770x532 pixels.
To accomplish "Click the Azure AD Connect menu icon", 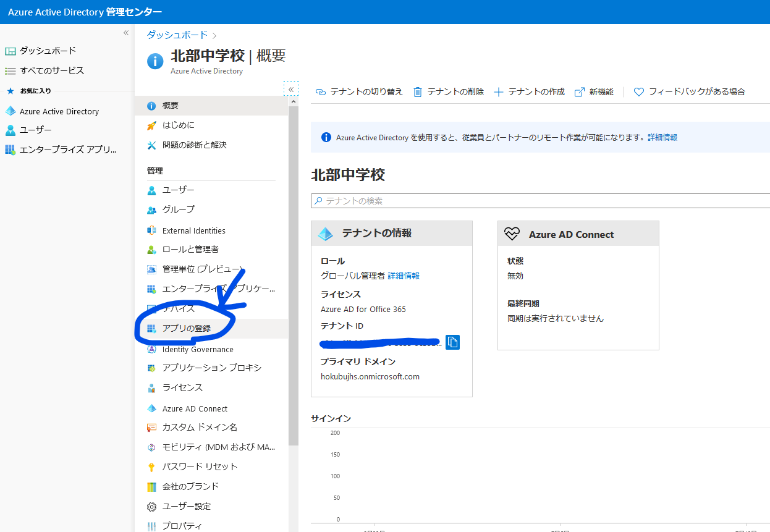I will (151, 408).
